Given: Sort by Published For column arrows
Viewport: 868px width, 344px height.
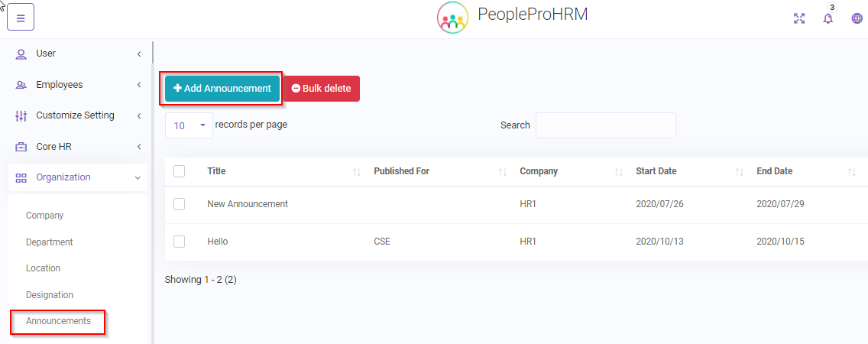Looking at the screenshot, I should (502, 172).
